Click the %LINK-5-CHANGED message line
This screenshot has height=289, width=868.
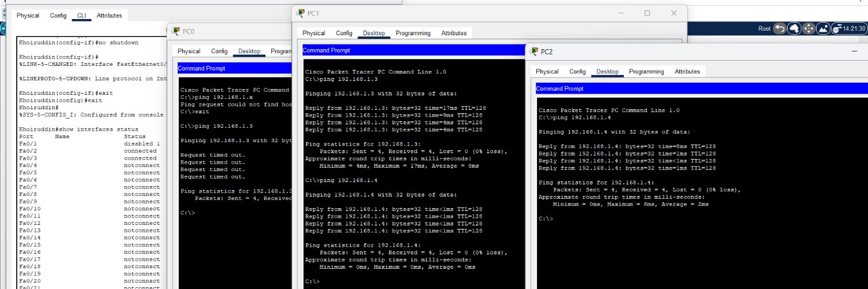(x=93, y=64)
